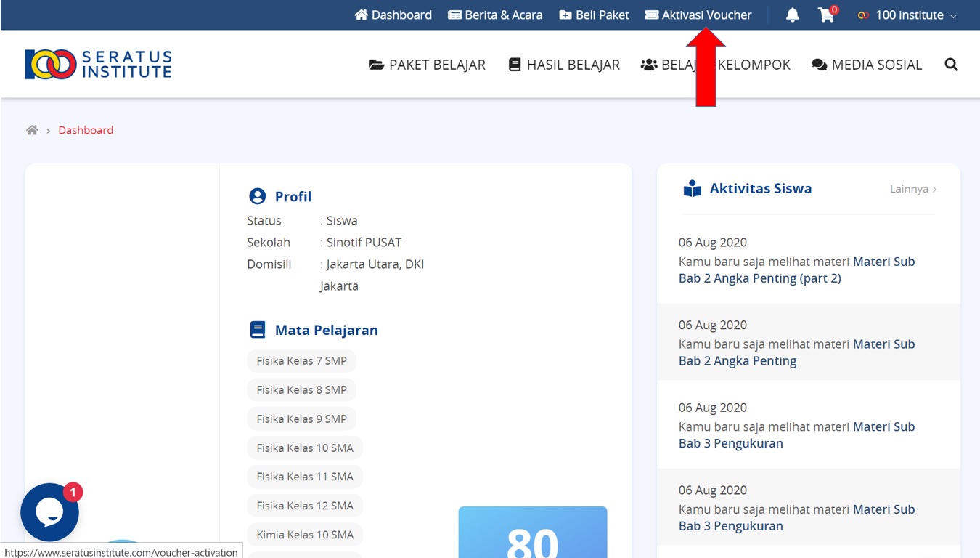
Task: Select Kimia Kelas 10 SMA tag
Action: pyautogui.click(x=305, y=535)
